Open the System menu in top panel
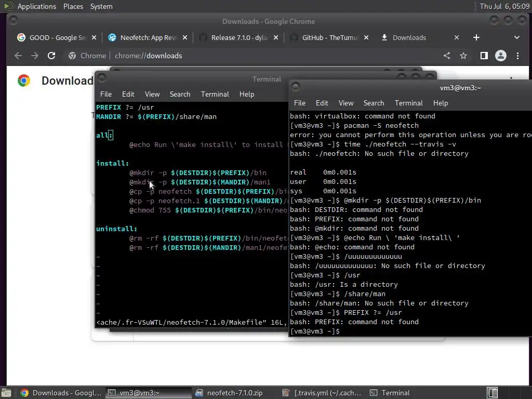 (x=101, y=6)
